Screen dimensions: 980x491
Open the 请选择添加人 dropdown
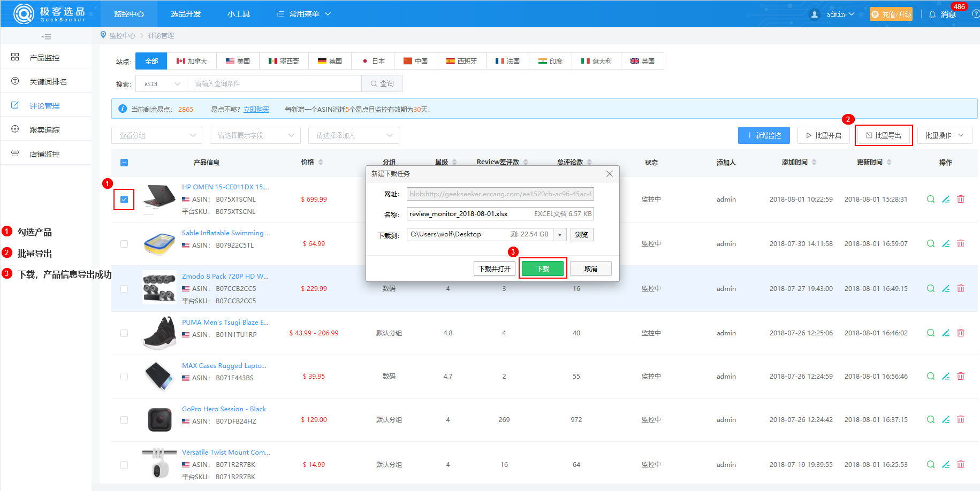pos(354,135)
